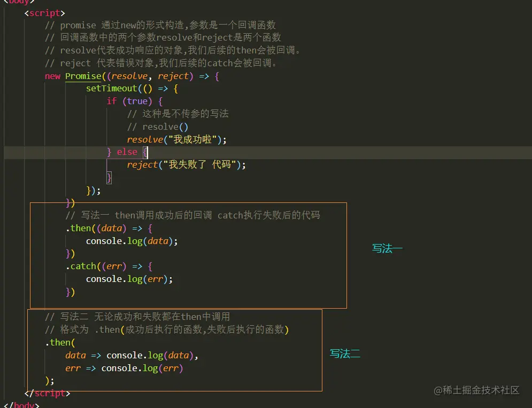This screenshot has width=532, height=408.
Task: Click the comment about reject 错误对象
Action: [x=160, y=63]
